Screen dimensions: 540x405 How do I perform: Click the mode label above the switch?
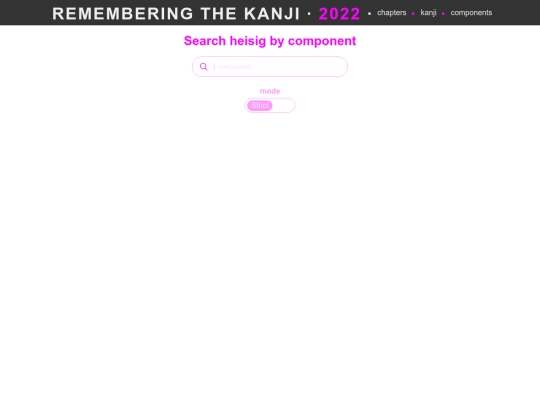[270, 91]
